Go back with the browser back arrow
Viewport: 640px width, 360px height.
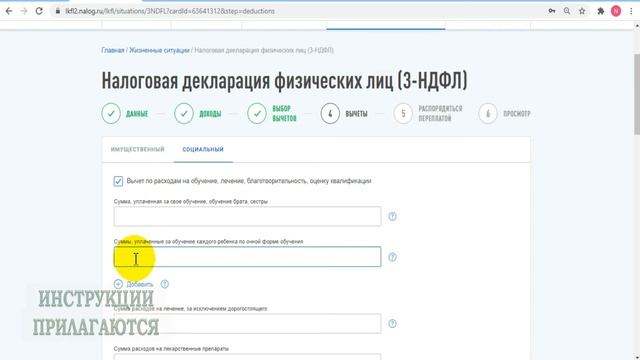pyautogui.click(x=9, y=11)
